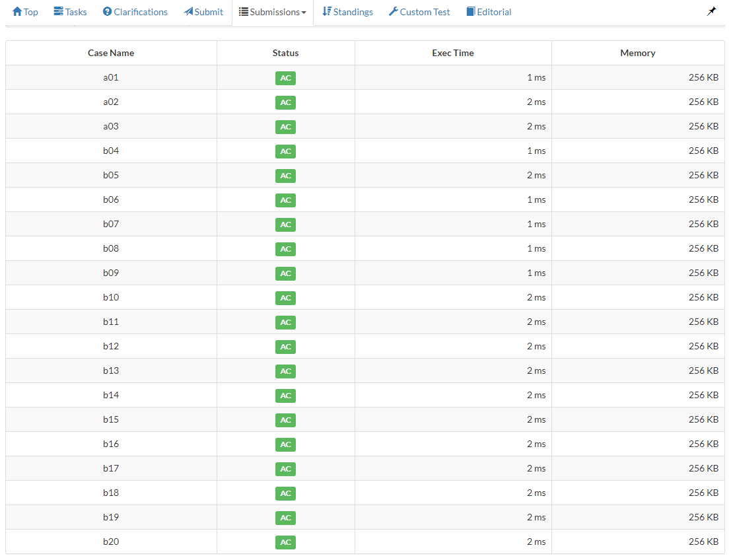Click the AC status badge in row b15

click(285, 420)
